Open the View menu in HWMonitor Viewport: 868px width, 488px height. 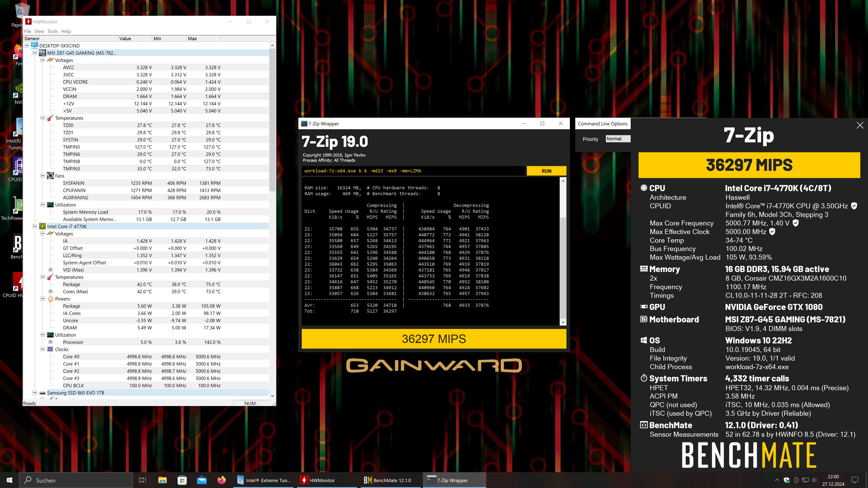click(x=39, y=31)
